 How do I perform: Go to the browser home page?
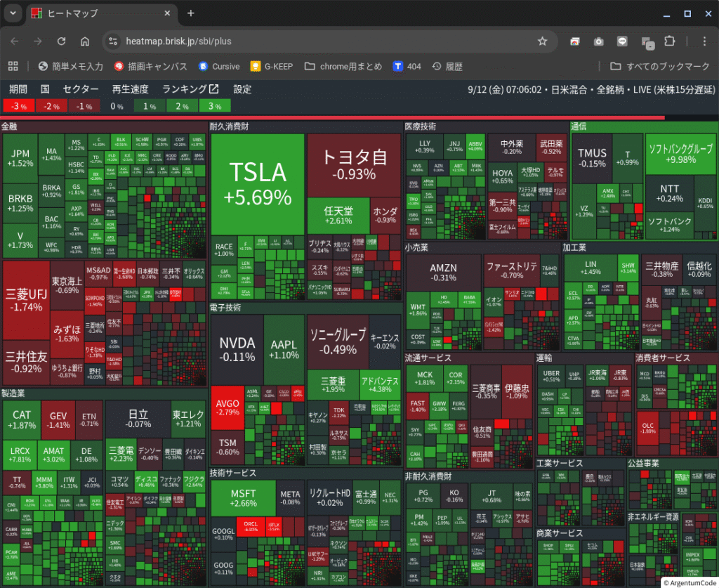85,41
